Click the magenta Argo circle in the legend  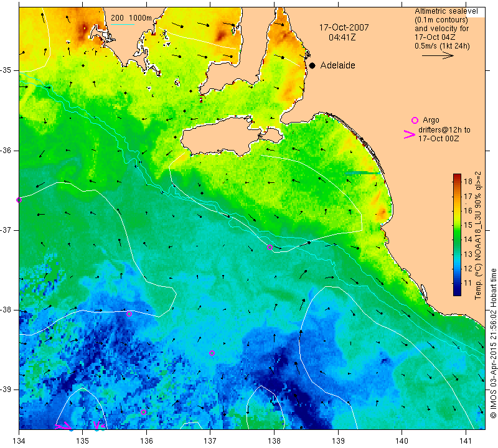point(415,120)
